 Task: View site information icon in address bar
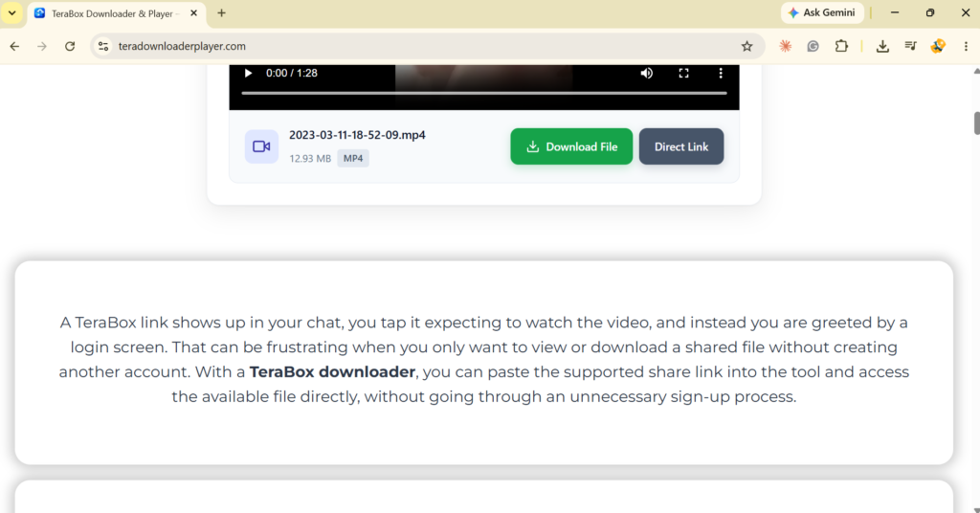tap(103, 46)
